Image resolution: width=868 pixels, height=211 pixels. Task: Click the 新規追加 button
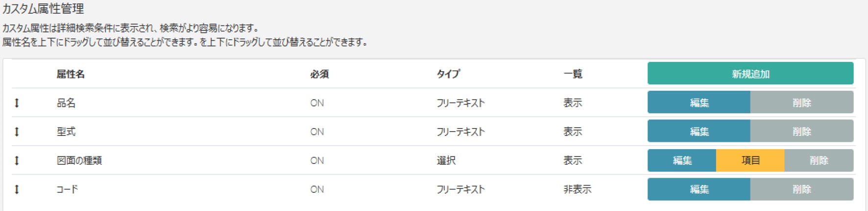pyautogui.click(x=750, y=74)
